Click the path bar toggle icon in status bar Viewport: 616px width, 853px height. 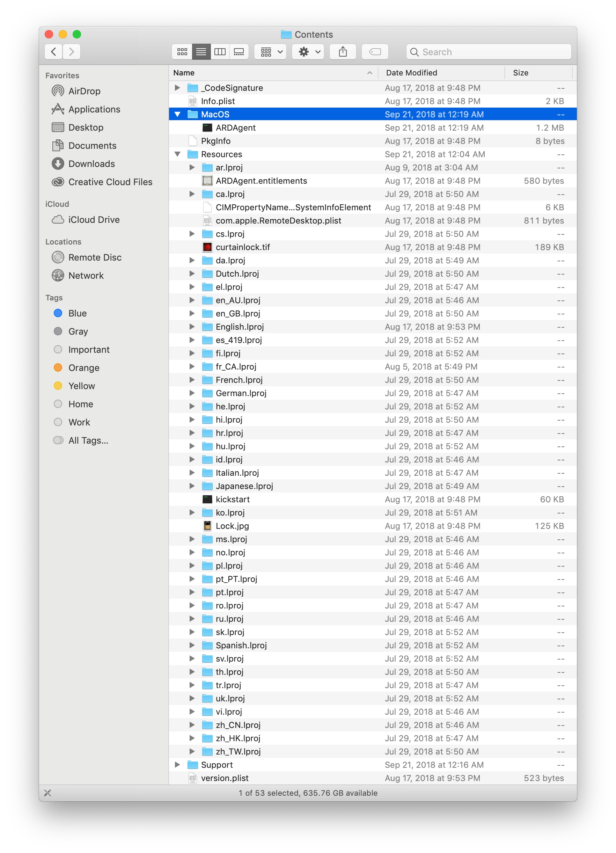(47, 793)
